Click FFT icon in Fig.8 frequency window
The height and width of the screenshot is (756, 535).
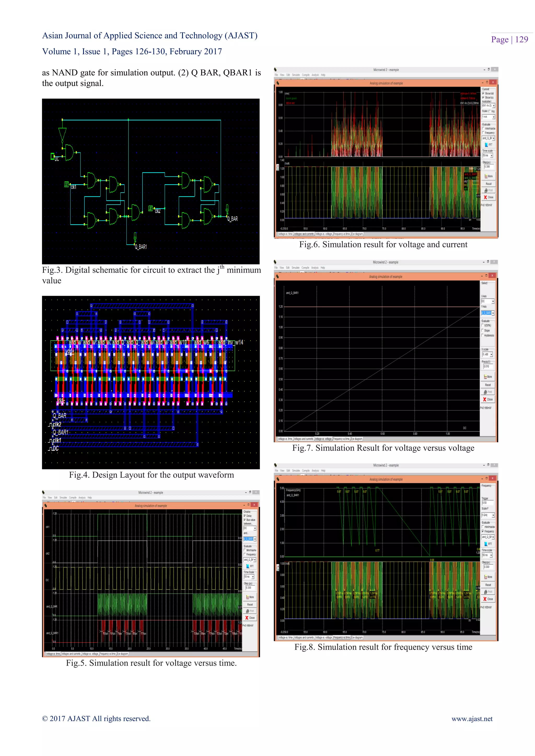(x=486, y=544)
